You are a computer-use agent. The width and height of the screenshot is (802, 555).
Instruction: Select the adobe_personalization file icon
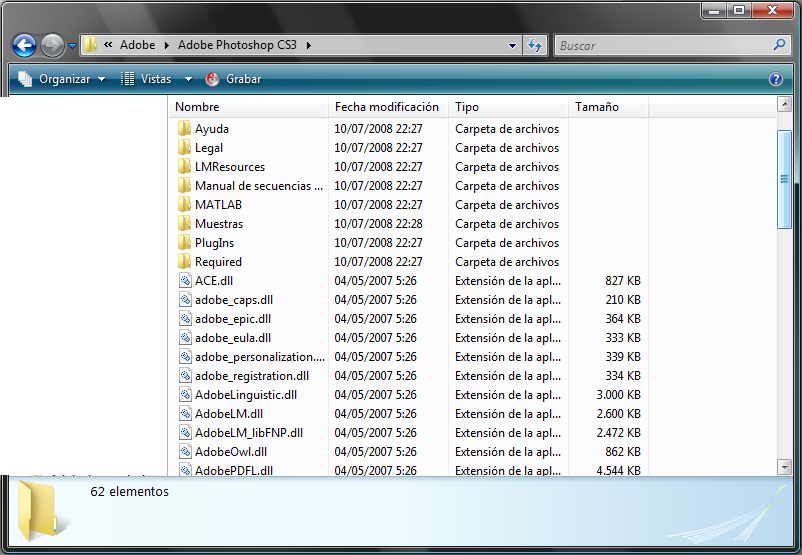(185, 357)
